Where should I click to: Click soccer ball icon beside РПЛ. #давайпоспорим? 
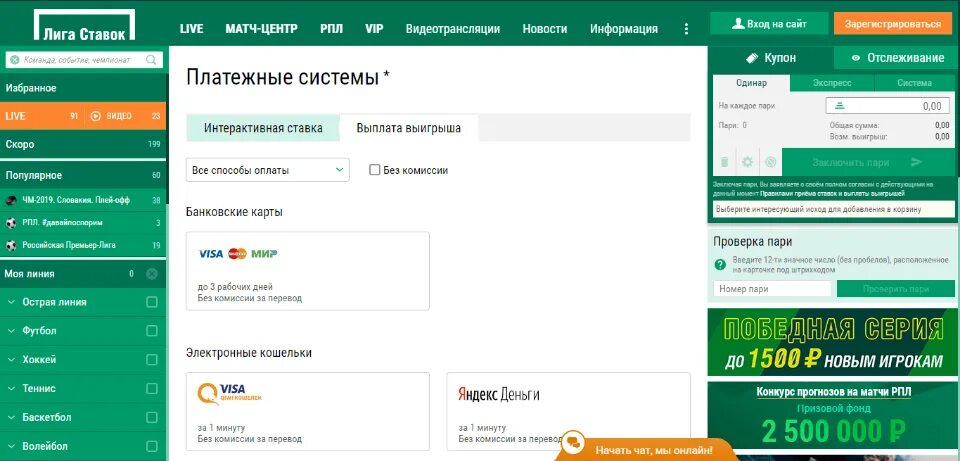(11, 223)
